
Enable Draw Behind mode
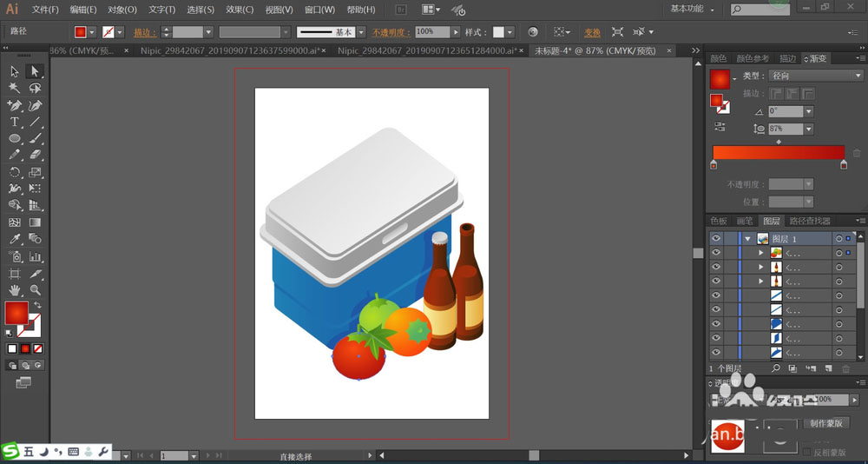pos(25,365)
